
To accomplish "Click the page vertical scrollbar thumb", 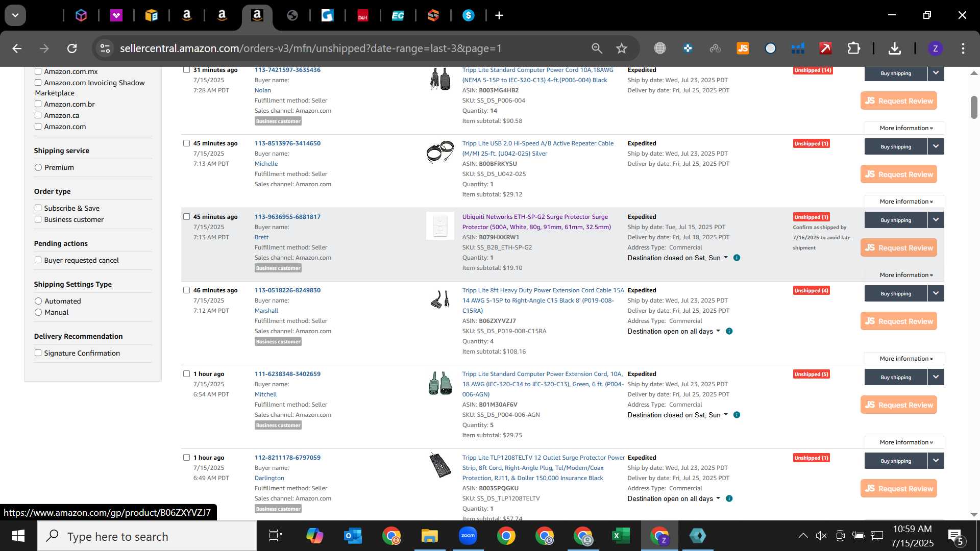I will [974, 107].
